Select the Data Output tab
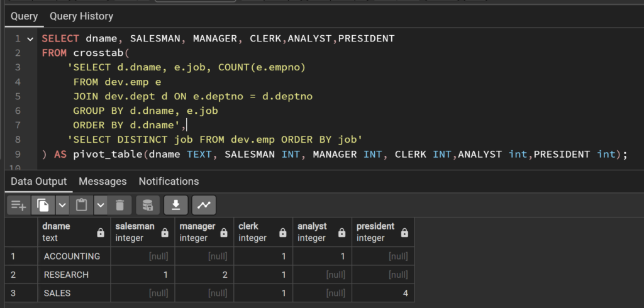 click(x=38, y=182)
